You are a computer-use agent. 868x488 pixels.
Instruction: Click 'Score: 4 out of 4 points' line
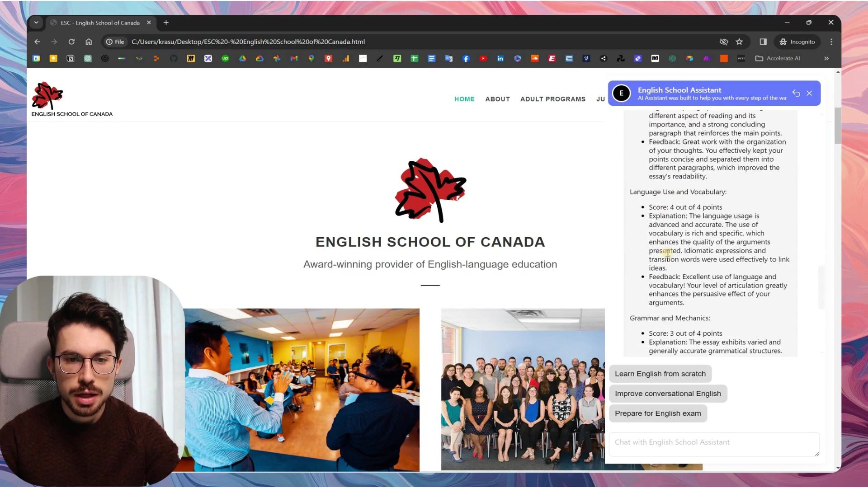pos(685,207)
